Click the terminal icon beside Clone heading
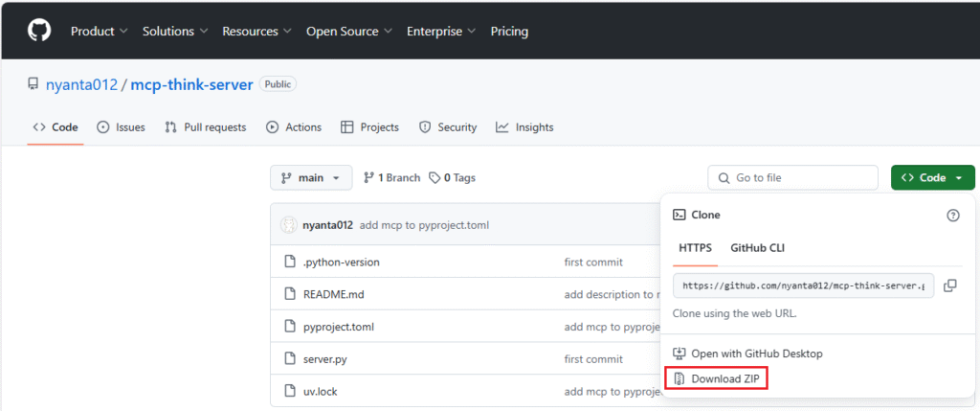980x411 pixels. pyautogui.click(x=679, y=215)
